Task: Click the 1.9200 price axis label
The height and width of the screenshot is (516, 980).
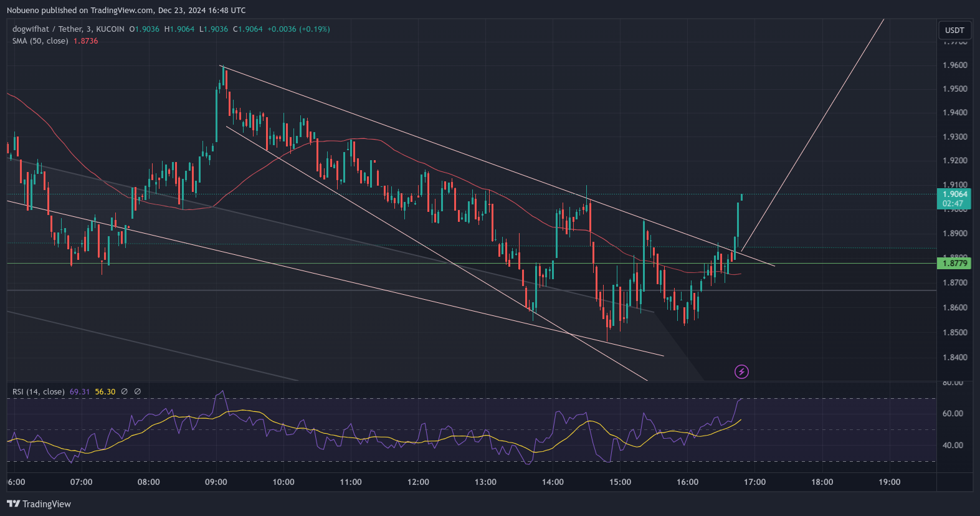Action: (955, 161)
